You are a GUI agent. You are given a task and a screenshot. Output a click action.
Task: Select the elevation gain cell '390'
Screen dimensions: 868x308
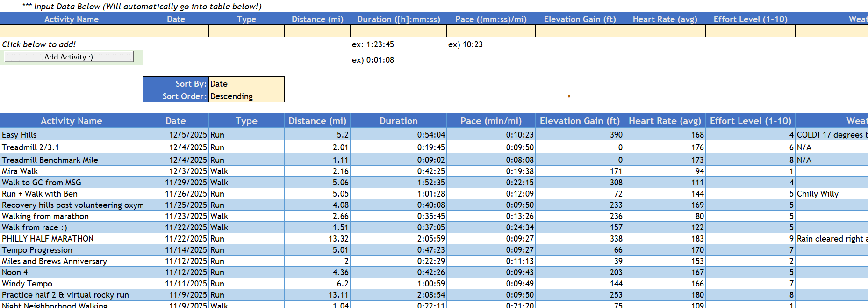(x=580, y=134)
